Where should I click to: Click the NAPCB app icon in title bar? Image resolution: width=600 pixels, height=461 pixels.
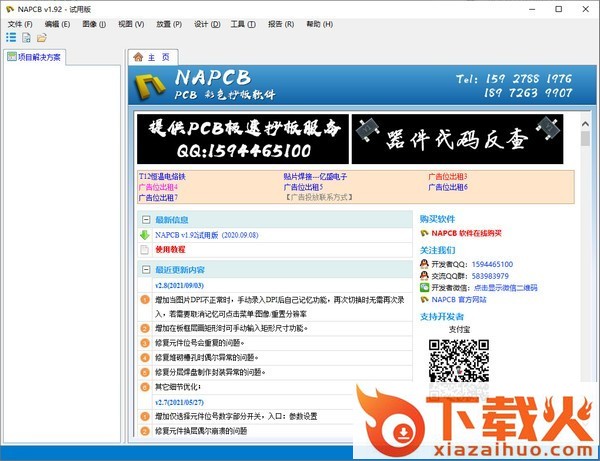pos(10,9)
